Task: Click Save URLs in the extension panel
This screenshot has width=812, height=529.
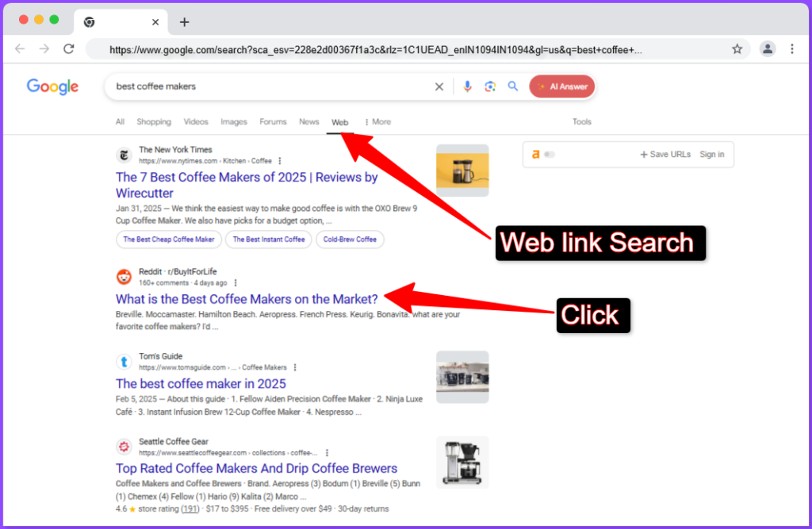Action: tap(665, 155)
